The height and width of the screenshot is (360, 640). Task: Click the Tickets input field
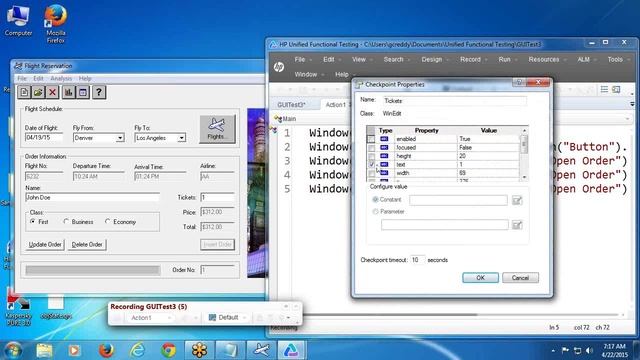217,198
